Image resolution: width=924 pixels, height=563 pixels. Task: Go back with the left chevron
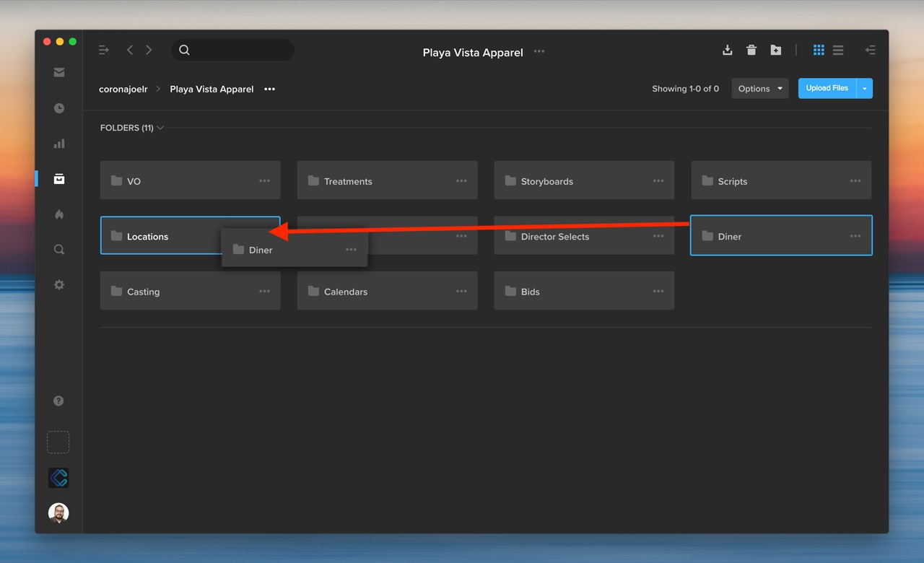click(x=130, y=50)
